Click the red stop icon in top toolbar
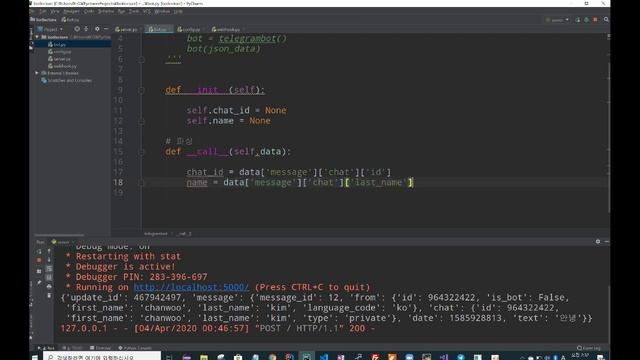 coord(596,20)
